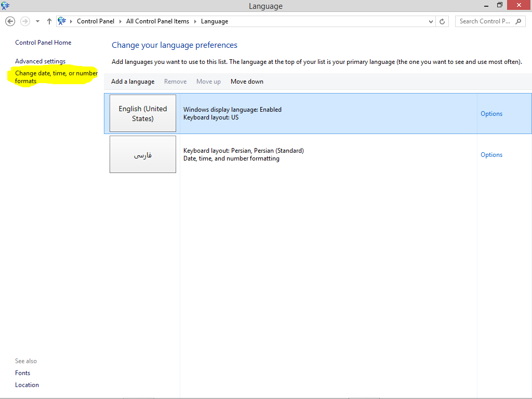Image resolution: width=532 pixels, height=399 pixels.
Task: Click Remove in the language toolbar
Action: (176, 82)
